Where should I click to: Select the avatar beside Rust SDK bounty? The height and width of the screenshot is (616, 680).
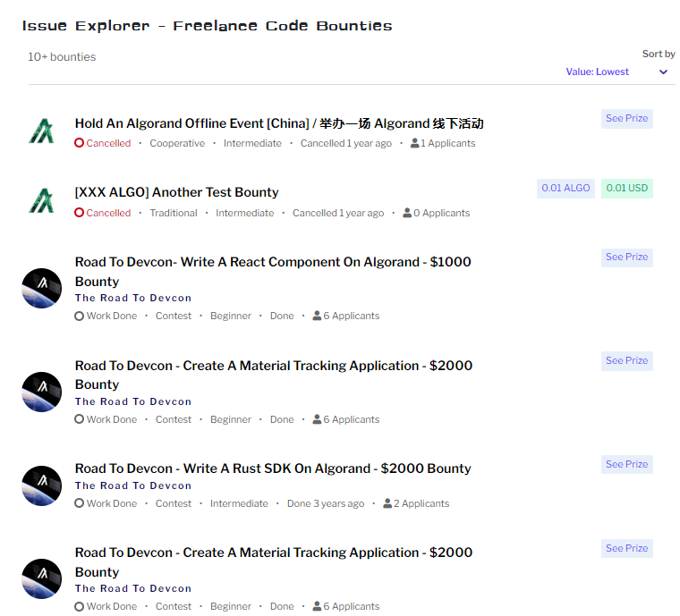[41, 485]
